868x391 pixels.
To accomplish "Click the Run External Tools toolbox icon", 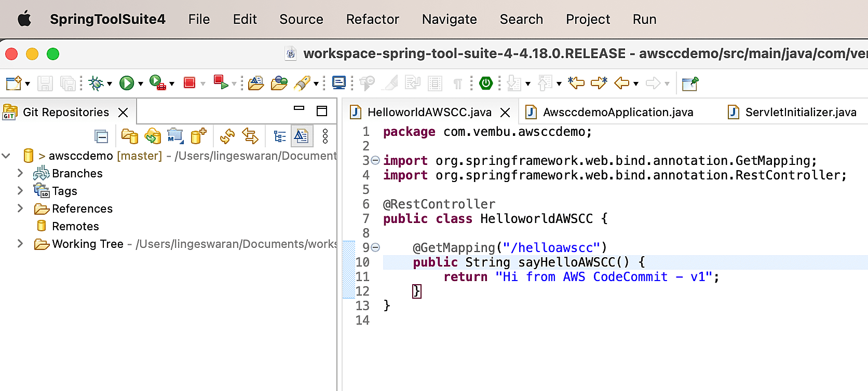I will pos(157,83).
